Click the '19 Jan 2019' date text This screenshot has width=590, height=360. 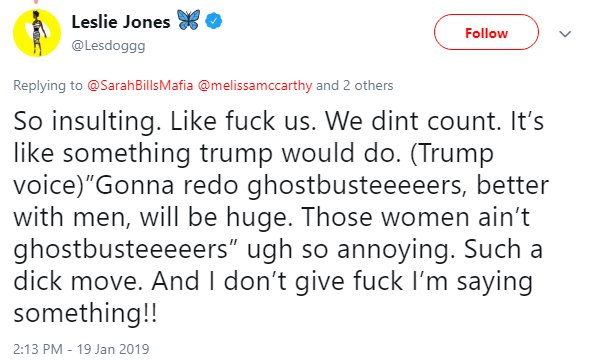point(113,349)
